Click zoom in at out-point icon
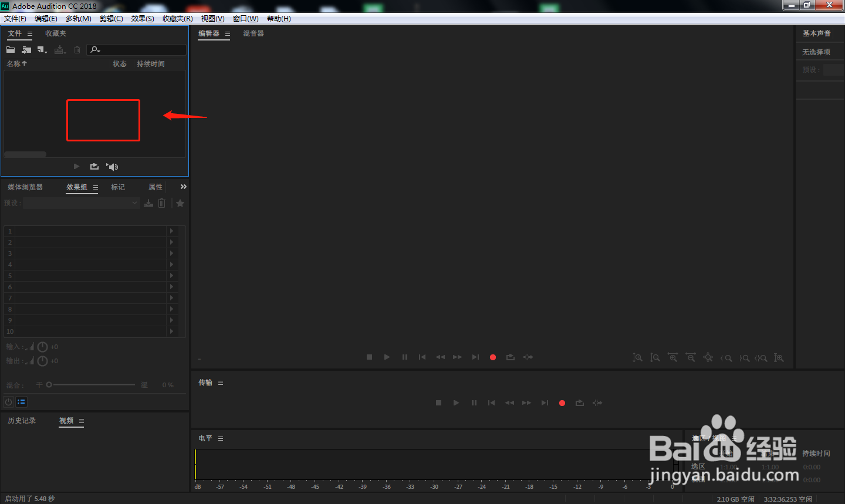Screen dimensions: 845x504 point(744,358)
